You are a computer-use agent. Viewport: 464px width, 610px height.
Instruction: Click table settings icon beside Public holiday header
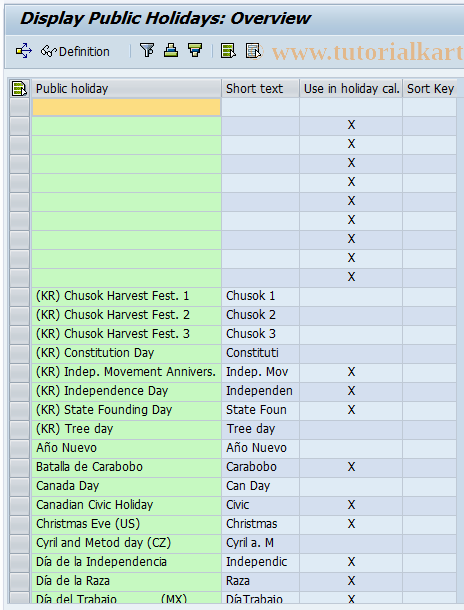[x=19, y=88]
